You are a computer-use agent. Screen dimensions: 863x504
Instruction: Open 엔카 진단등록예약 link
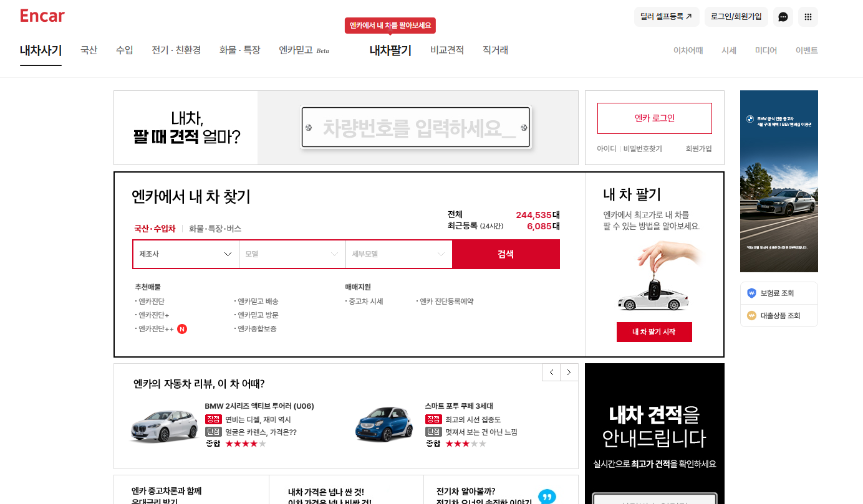pyautogui.click(x=446, y=302)
